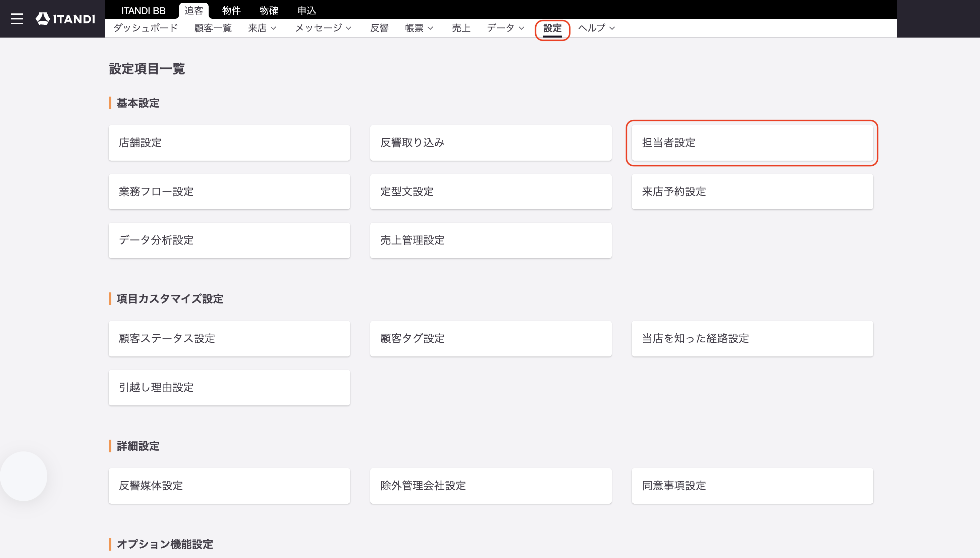Viewport: 980px width, 558px height.
Task: Open the データ分析設定 card
Action: [229, 240]
